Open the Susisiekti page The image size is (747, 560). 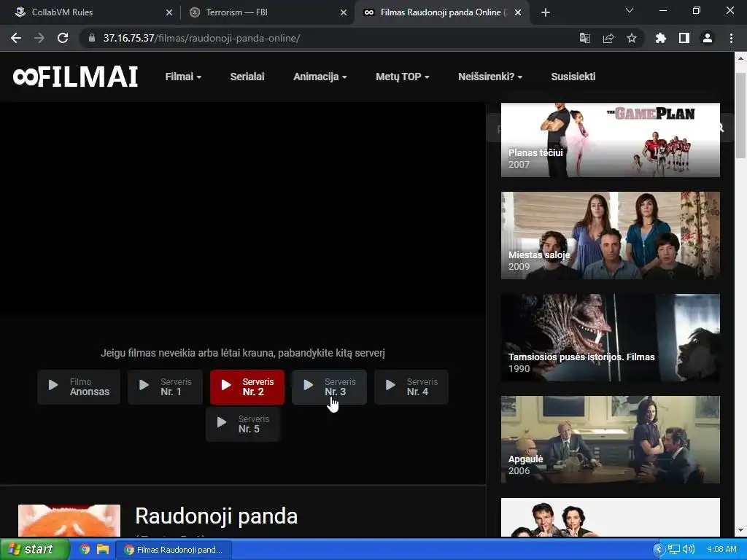pos(573,77)
